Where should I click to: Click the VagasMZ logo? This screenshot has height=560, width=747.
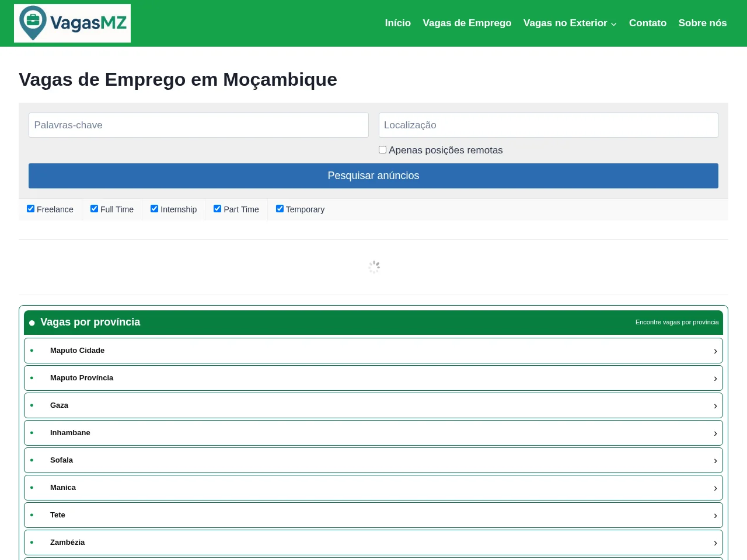72,23
